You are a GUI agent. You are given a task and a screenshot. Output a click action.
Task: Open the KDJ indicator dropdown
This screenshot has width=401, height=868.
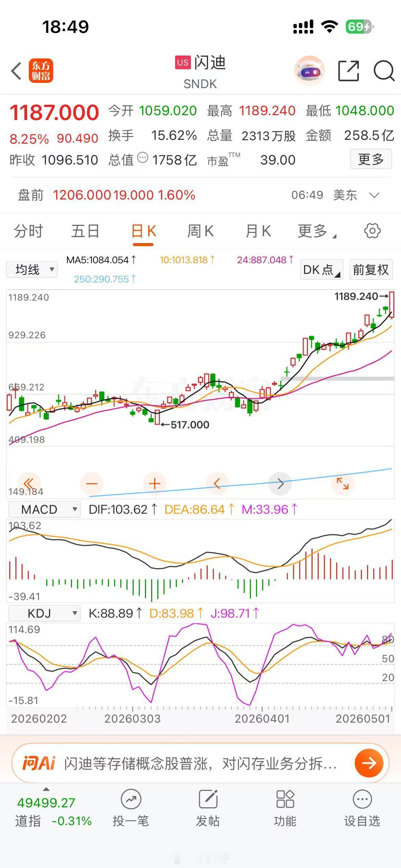click(44, 613)
